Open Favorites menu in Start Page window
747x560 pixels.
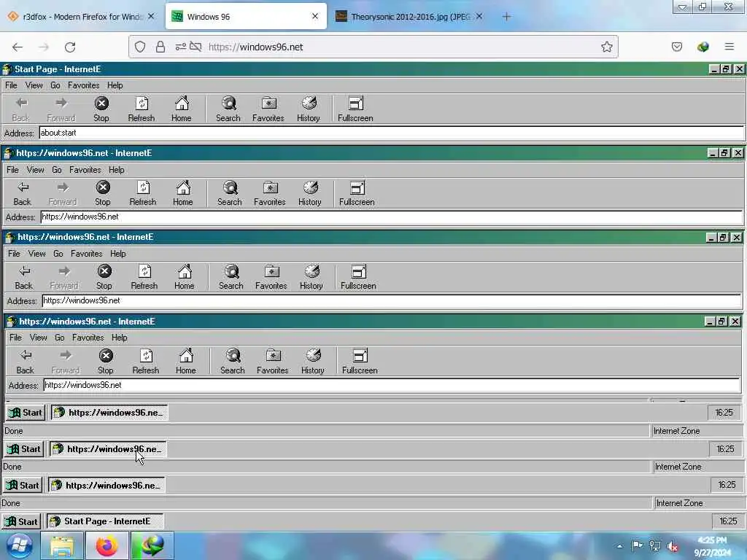pos(83,85)
